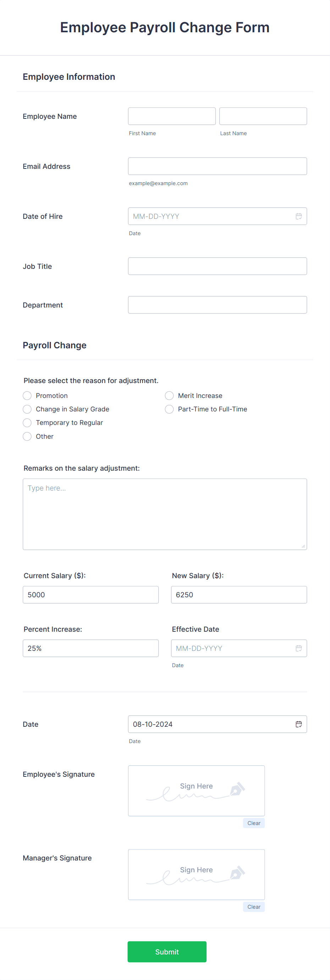The image size is (330, 980).
Task: Choose Change in Salary Grade reason
Action: point(27,409)
